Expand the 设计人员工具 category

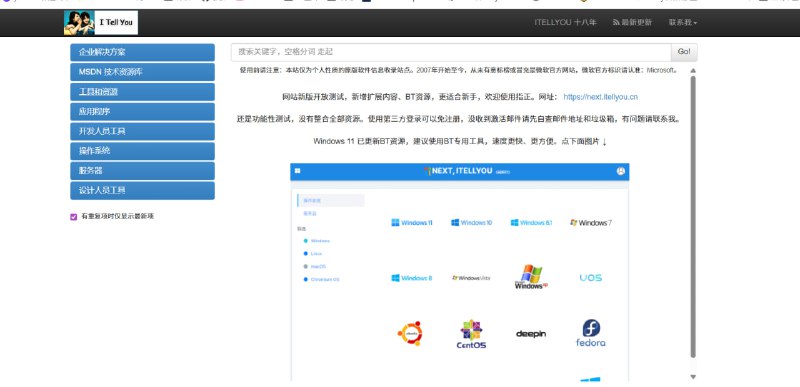142,190
